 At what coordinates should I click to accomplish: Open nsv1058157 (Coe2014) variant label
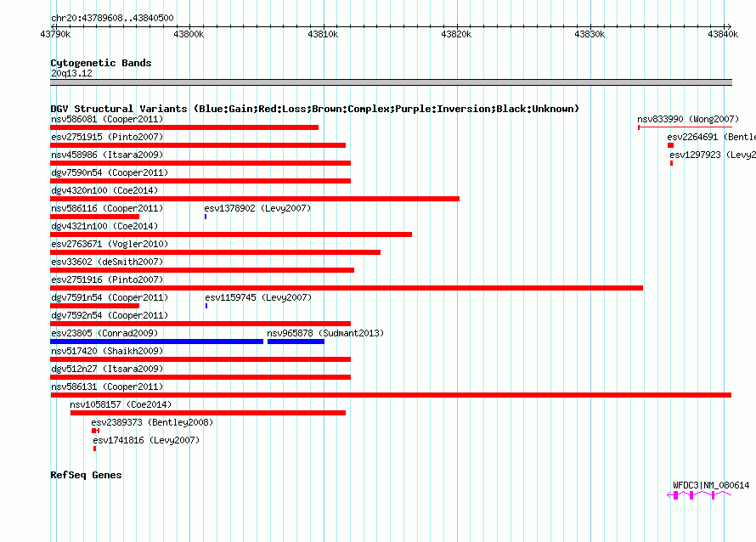coord(121,404)
